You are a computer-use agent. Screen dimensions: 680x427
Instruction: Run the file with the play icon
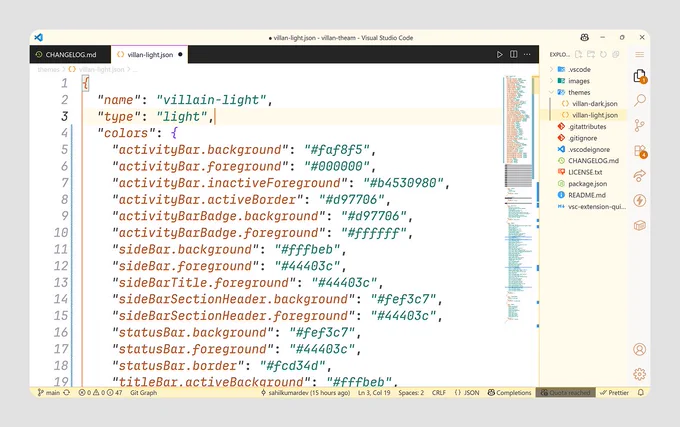tap(500, 54)
